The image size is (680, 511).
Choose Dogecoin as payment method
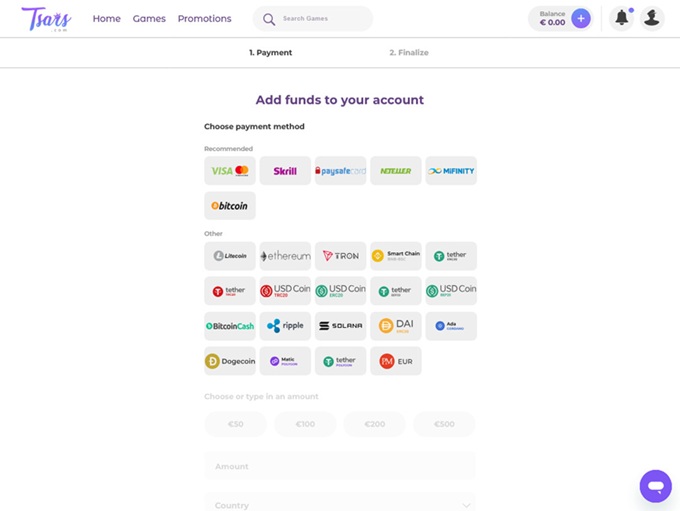pyautogui.click(x=230, y=361)
